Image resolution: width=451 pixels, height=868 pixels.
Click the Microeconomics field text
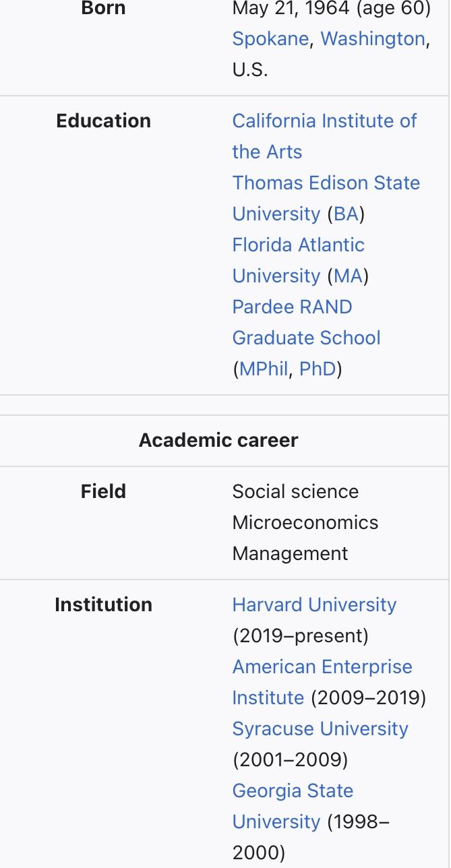(x=305, y=523)
